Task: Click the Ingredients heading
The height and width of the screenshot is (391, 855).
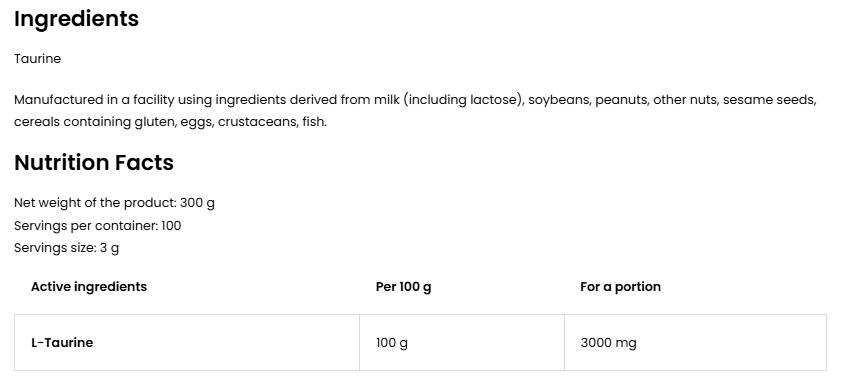Action: 76,20
